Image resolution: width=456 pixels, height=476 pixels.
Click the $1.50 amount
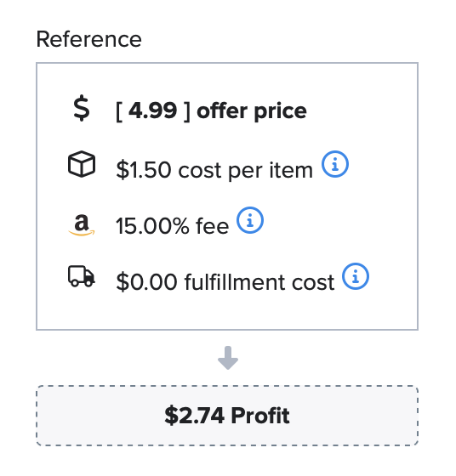pyautogui.click(x=144, y=170)
